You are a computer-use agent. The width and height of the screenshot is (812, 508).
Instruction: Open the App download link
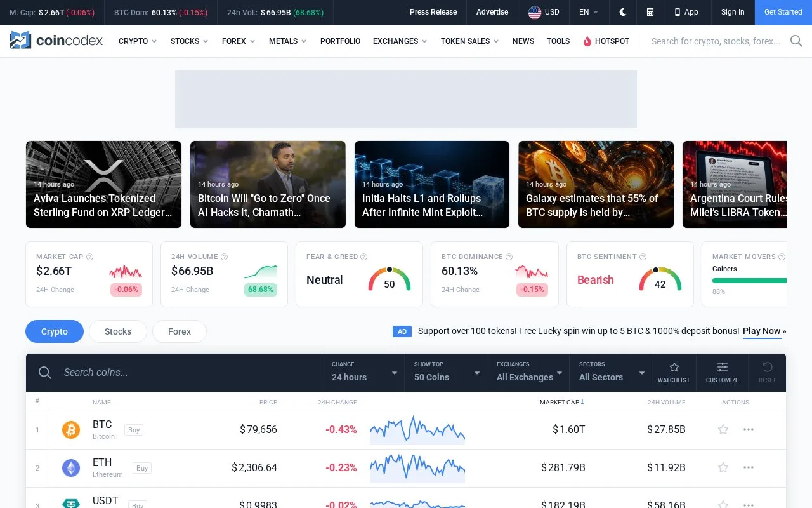(686, 12)
